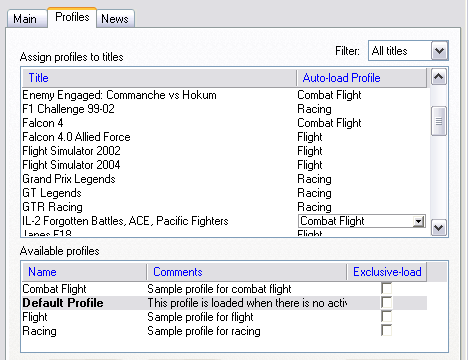Enable exclusive-load for Combat Flight profile
468x360 pixels.
click(387, 288)
